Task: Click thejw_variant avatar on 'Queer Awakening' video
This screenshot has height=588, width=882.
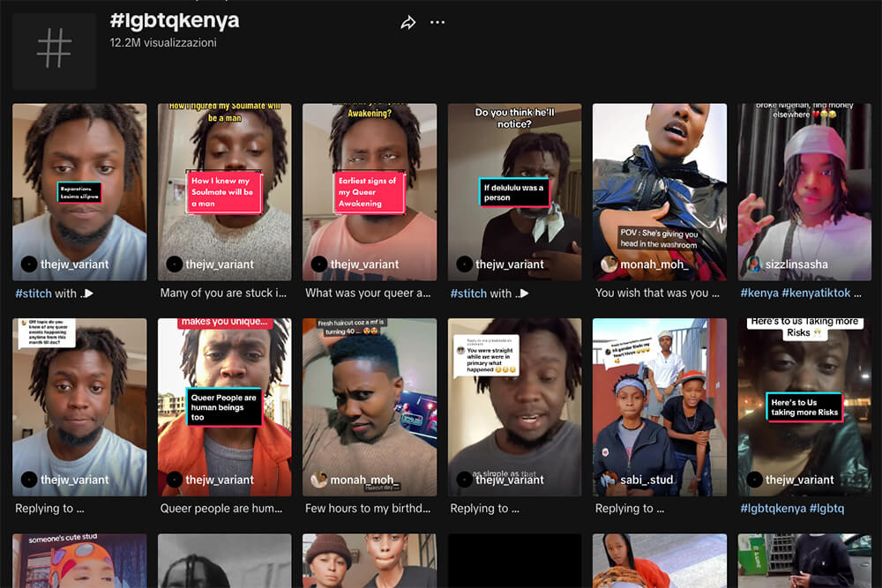Action: pos(319,264)
